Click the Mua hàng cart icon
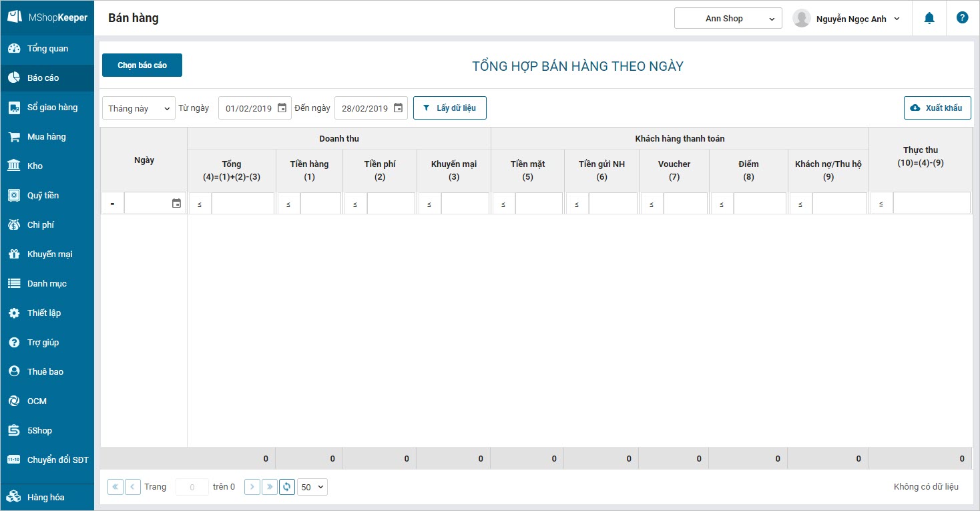The width and height of the screenshot is (980, 511). click(14, 137)
